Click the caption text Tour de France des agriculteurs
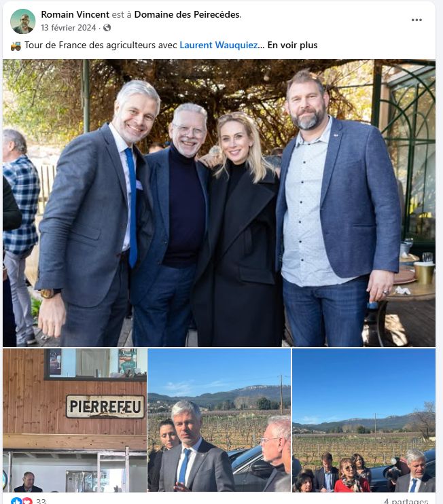This screenshot has width=443, height=504. [x=91, y=45]
